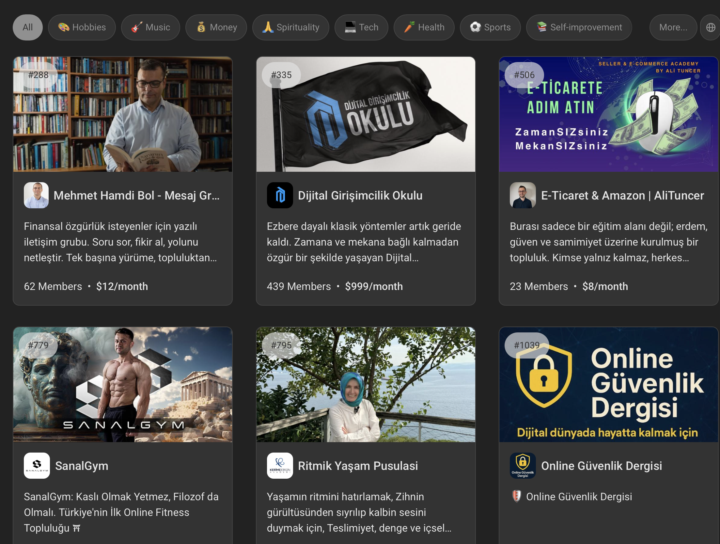This screenshot has height=544, width=720.
Task: Open E-Ticarete Adım Atın cover image
Action: coord(608,114)
